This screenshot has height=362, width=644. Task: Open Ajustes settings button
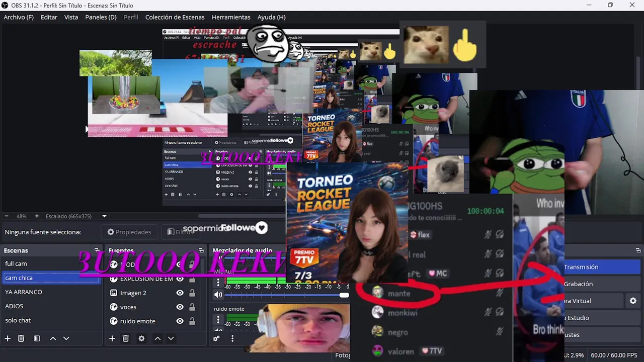[x=602, y=335]
